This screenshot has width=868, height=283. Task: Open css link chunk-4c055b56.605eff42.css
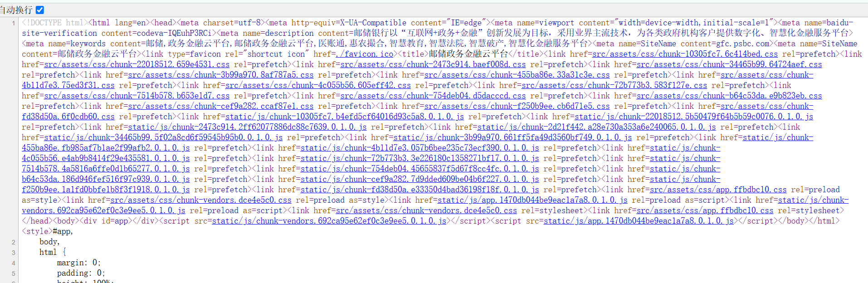click(318, 85)
